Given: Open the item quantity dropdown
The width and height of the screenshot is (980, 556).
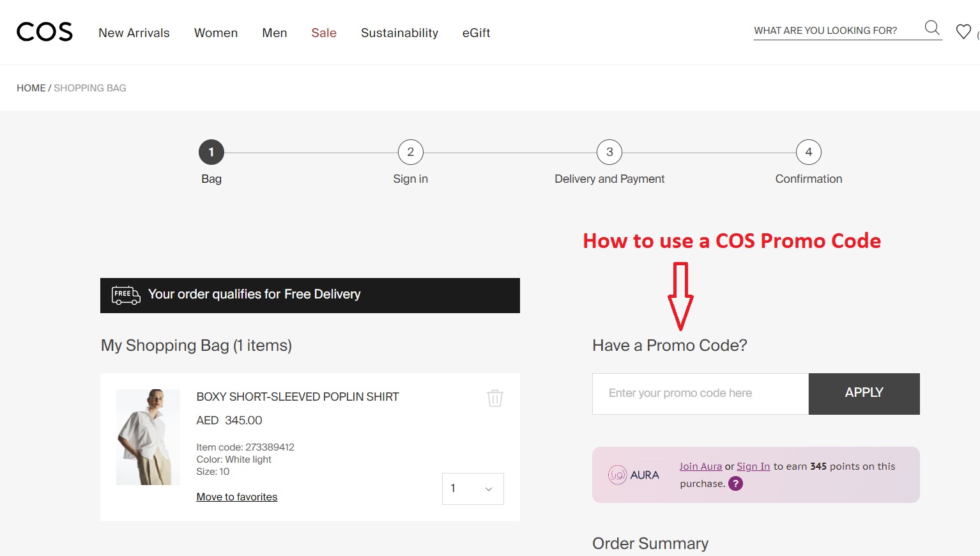Looking at the screenshot, I should (x=473, y=488).
